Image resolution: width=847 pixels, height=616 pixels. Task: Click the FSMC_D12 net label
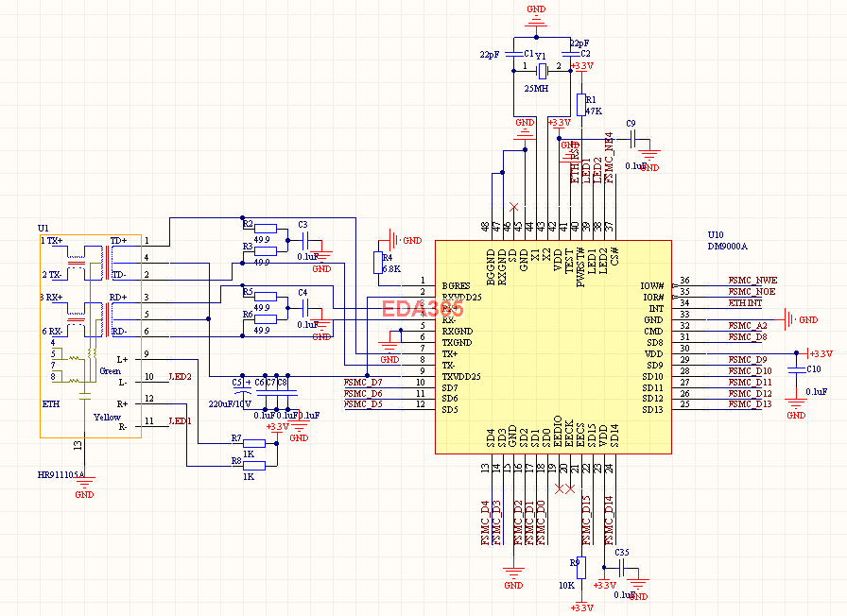point(750,394)
